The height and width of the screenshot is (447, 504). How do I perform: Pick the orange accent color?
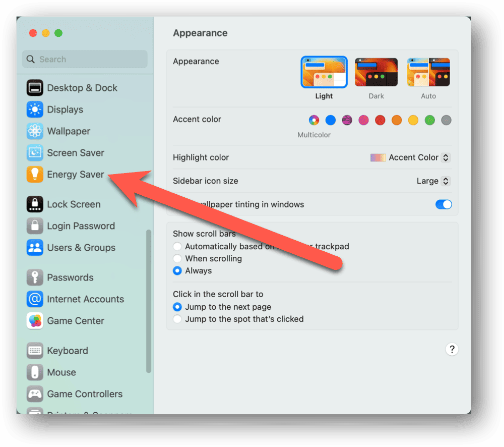pos(397,120)
